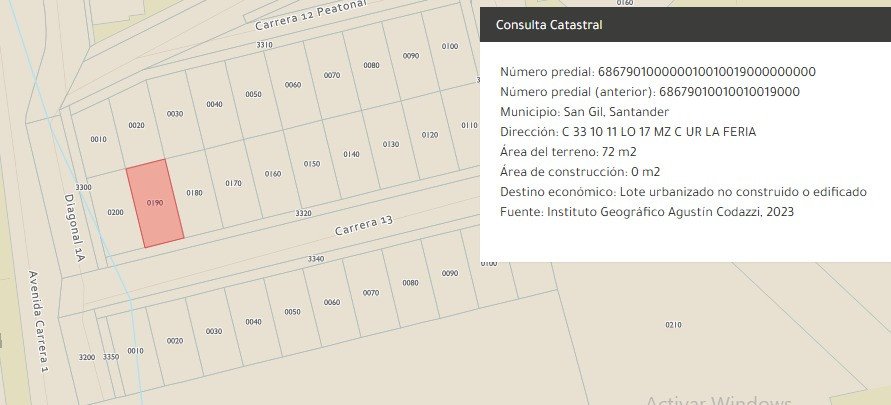The height and width of the screenshot is (405, 891).
Task: Click the Municipio: San Gil, Santander line
Action: coord(585,112)
